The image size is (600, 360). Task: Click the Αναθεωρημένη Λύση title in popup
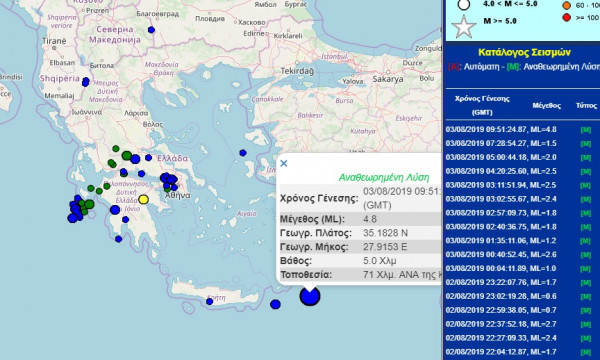point(384,178)
